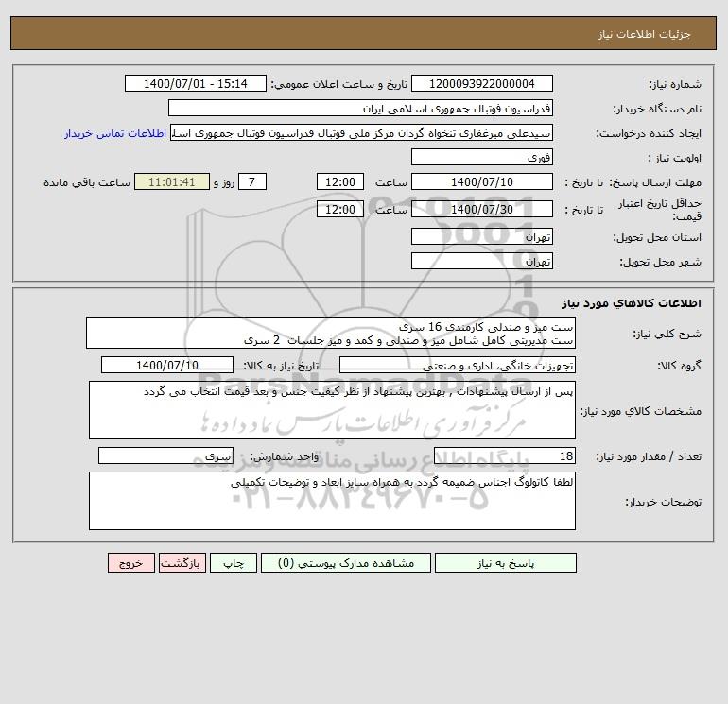728x704 pixels.
Task: Click the response deadline date 1400/07/10
Action: coord(482,182)
